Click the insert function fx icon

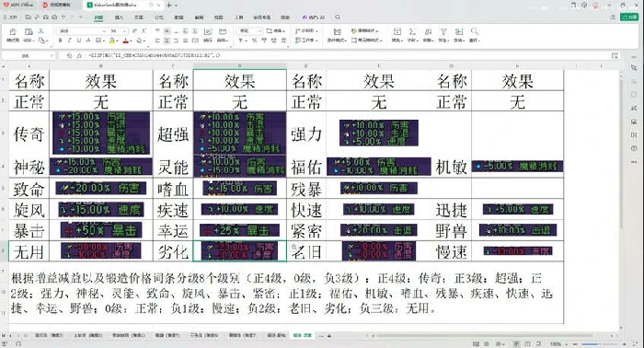[79, 55]
